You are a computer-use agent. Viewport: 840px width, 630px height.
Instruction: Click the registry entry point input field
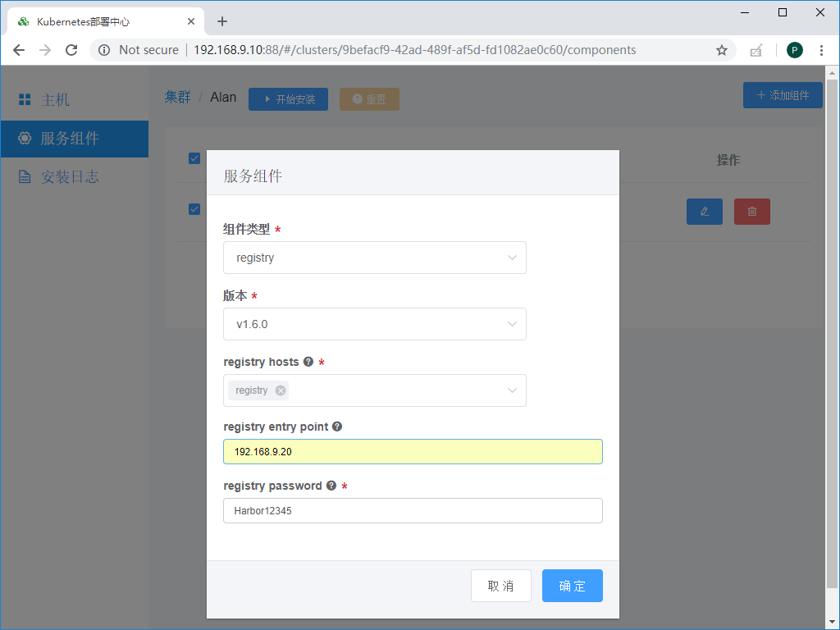pyautogui.click(x=413, y=451)
